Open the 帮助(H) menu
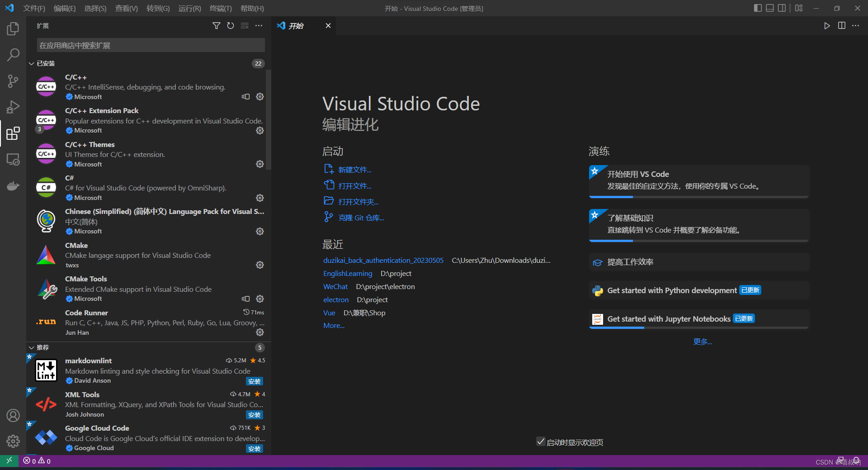Image resolution: width=868 pixels, height=470 pixels. 252,9
